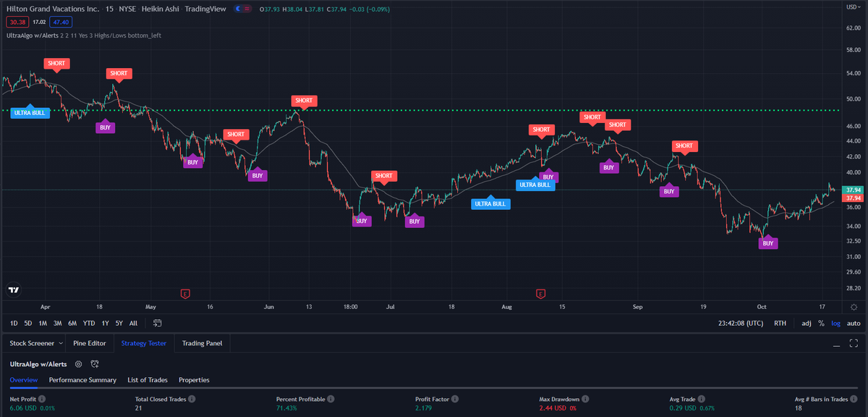Enable percent scale with the % icon
The width and height of the screenshot is (868, 417).
(x=821, y=323)
